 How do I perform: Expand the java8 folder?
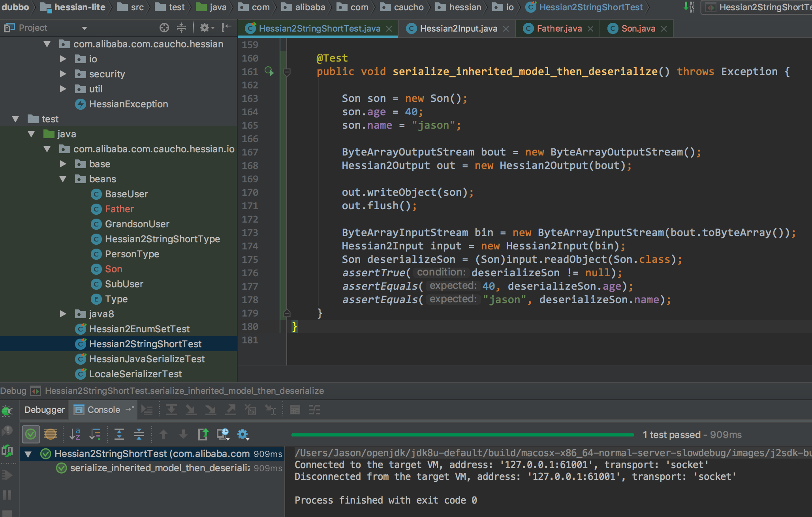[x=63, y=314]
